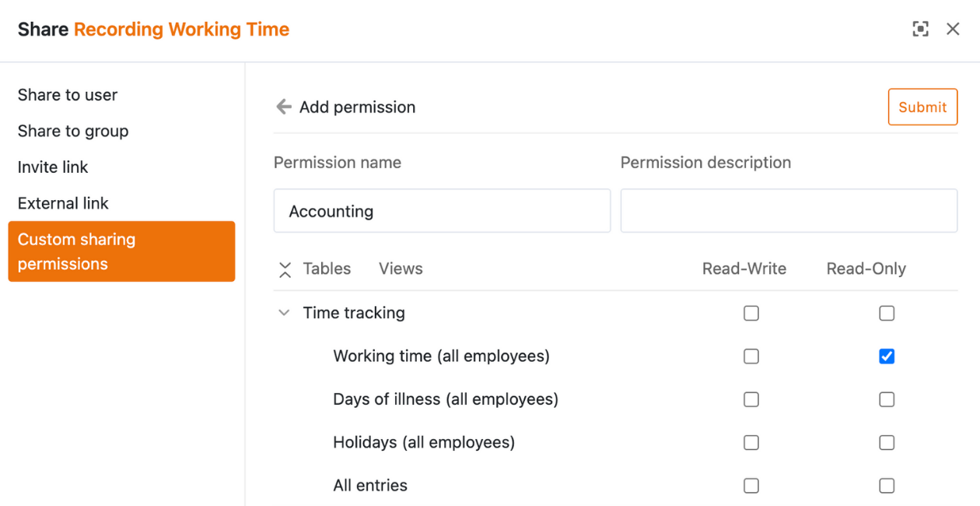Click the collapse-all icon next to Tables

tap(285, 269)
